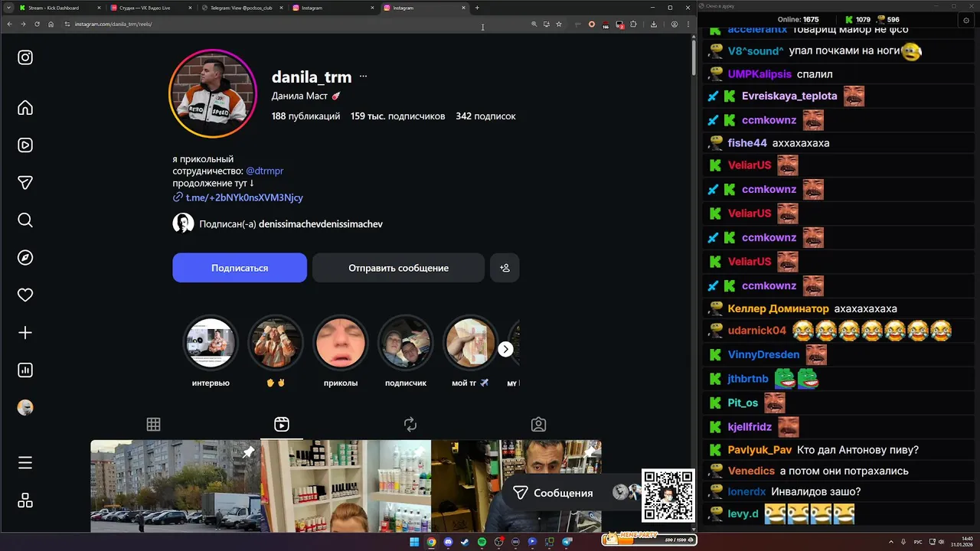Open Explore compass icon in sidebar

(25, 257)
